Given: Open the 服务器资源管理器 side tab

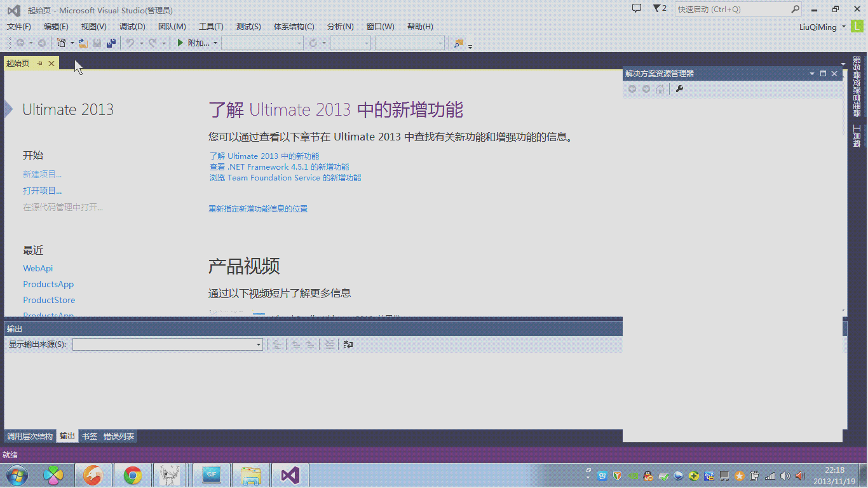Looking at the screenshot, I should (x=857, y=86).
